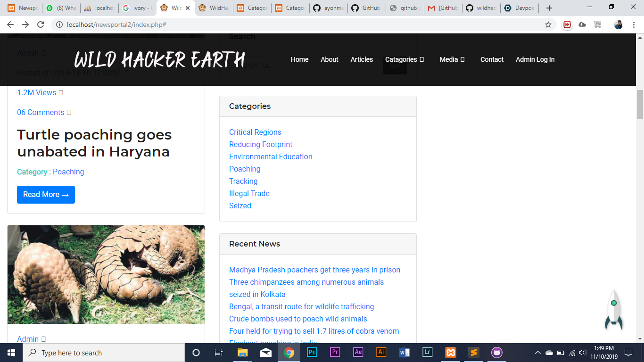Switch to the phpMyAdmin localhost tab
The image size is (644, 362).
tap(99, 8)
